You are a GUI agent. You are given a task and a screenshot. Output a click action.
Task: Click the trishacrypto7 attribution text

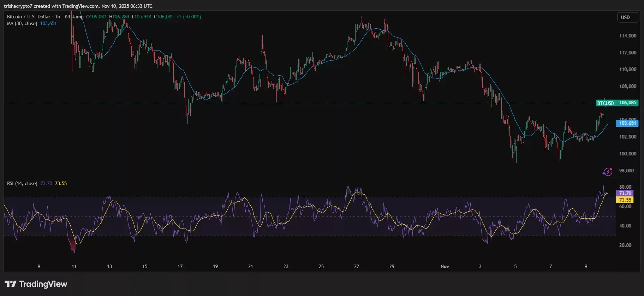click(18, 6)
